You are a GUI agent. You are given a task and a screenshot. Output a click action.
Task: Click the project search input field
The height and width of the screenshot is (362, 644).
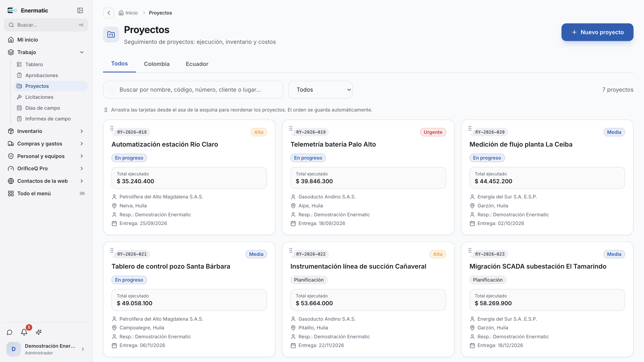193,90
